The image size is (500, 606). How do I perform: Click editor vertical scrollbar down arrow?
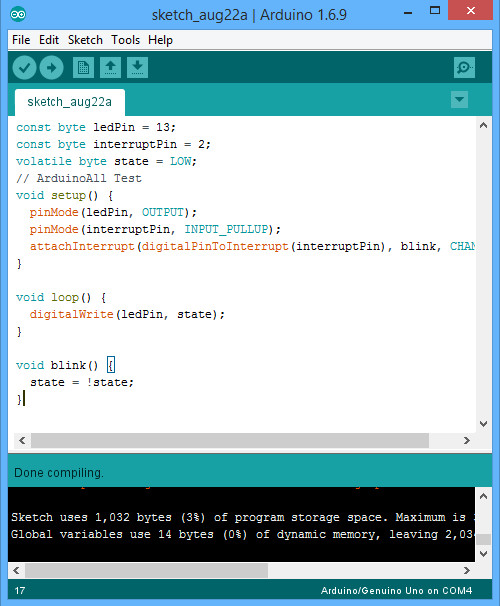click(x=483, y=424)
